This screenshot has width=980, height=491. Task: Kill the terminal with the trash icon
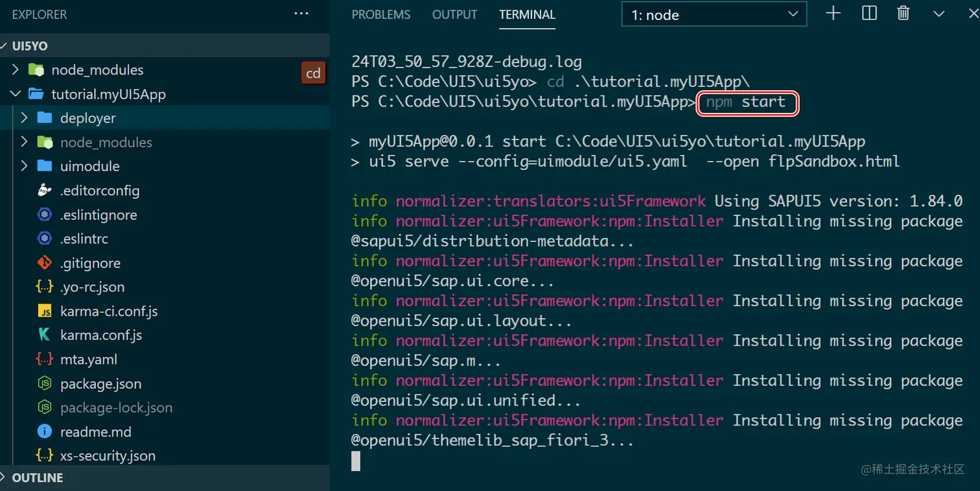tap(904, 13)
